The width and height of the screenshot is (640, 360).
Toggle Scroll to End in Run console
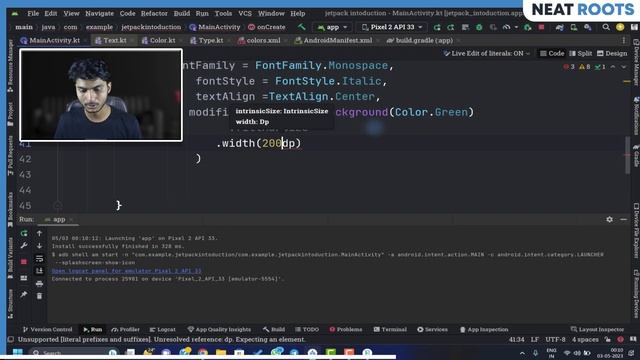(x=39, y=271)
